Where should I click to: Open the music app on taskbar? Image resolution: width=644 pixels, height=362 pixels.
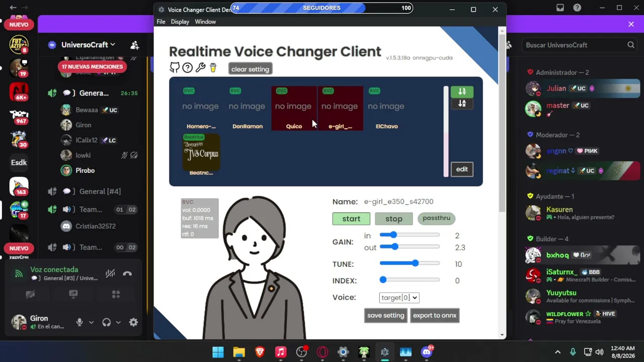click(x=281, y=352)
